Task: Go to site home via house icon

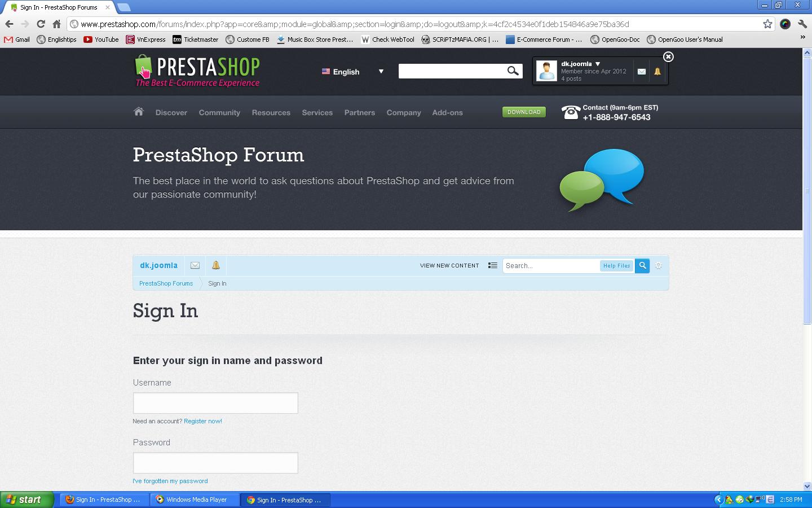Action: 139,112
